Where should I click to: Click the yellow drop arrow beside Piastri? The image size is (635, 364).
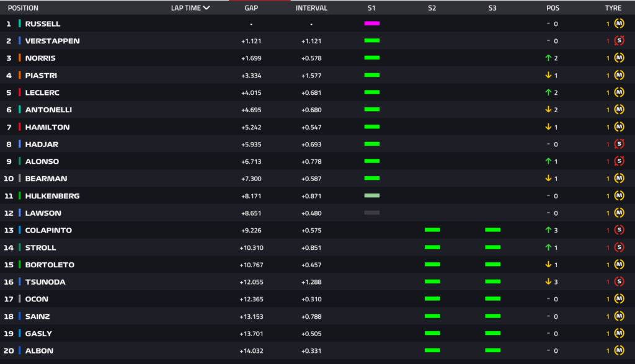[549, 75]
